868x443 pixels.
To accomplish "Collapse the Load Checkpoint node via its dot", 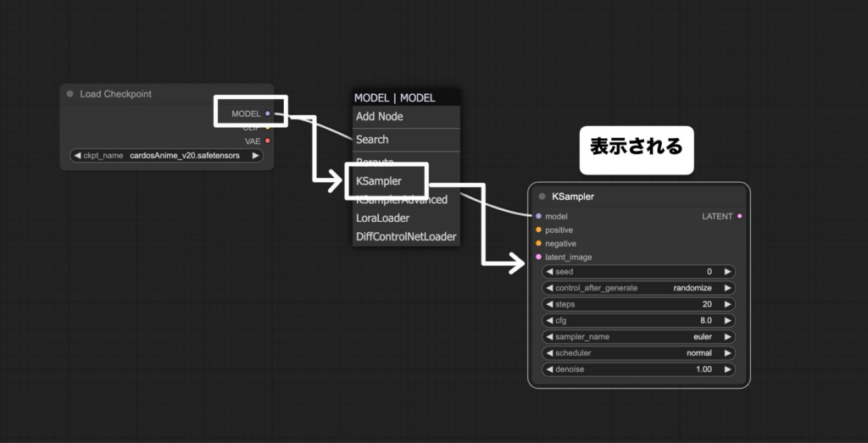I will click(70, 94).
